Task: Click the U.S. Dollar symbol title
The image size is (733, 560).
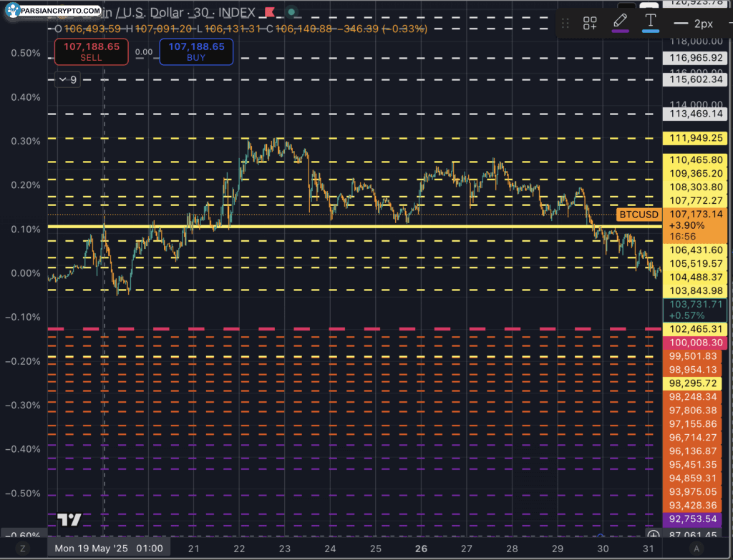Action: 152,13
